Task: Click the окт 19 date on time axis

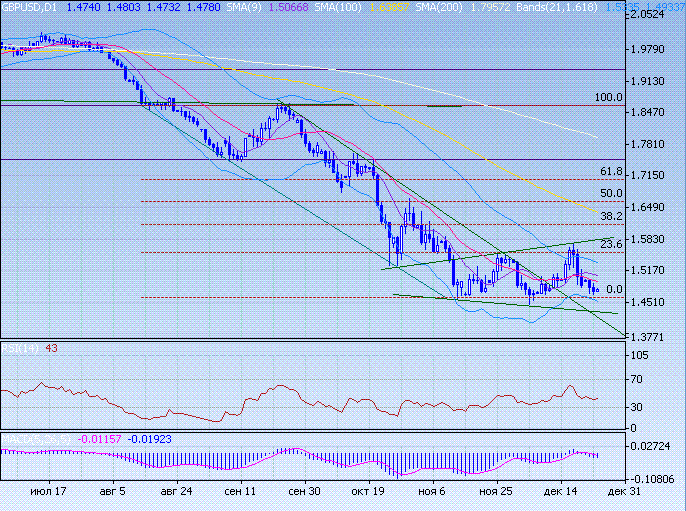Action: [x=366, y=492]
